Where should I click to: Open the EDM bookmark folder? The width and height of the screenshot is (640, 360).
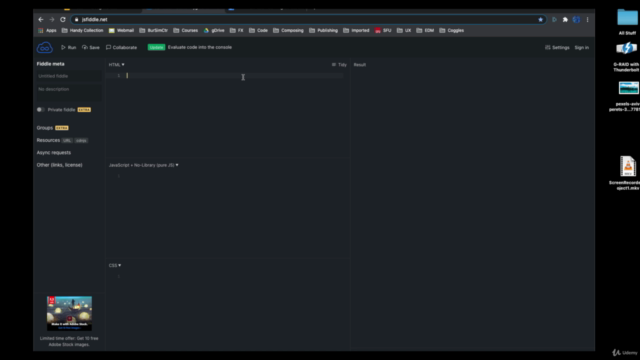pyautogui.click(x=425, y=30)
